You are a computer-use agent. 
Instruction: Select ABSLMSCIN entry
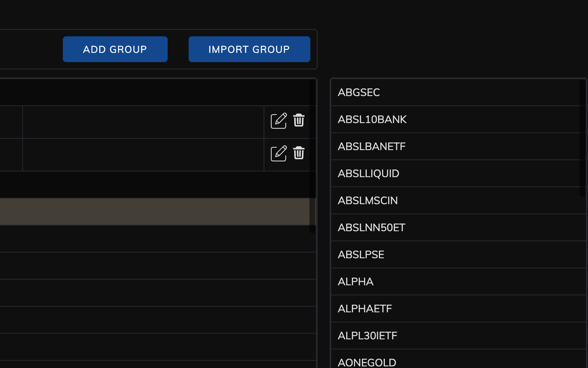pyautogui.click(x=458, y=201)
